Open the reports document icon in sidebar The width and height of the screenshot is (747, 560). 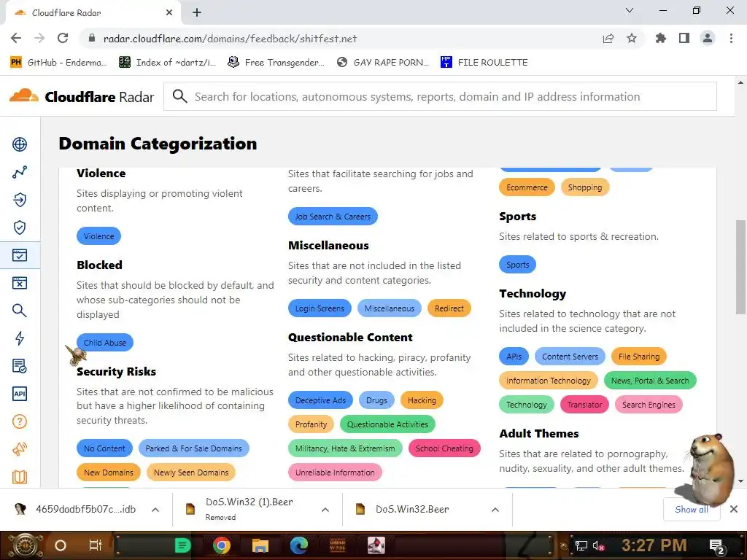pyautogui.click(x=20, y=366)
